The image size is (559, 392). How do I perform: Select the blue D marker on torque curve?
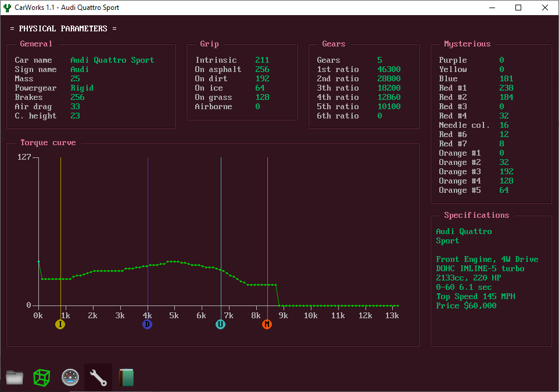[147, 324]
